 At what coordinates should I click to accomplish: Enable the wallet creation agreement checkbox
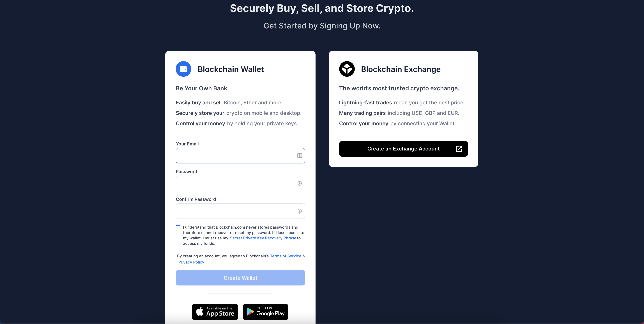[178, 227]
